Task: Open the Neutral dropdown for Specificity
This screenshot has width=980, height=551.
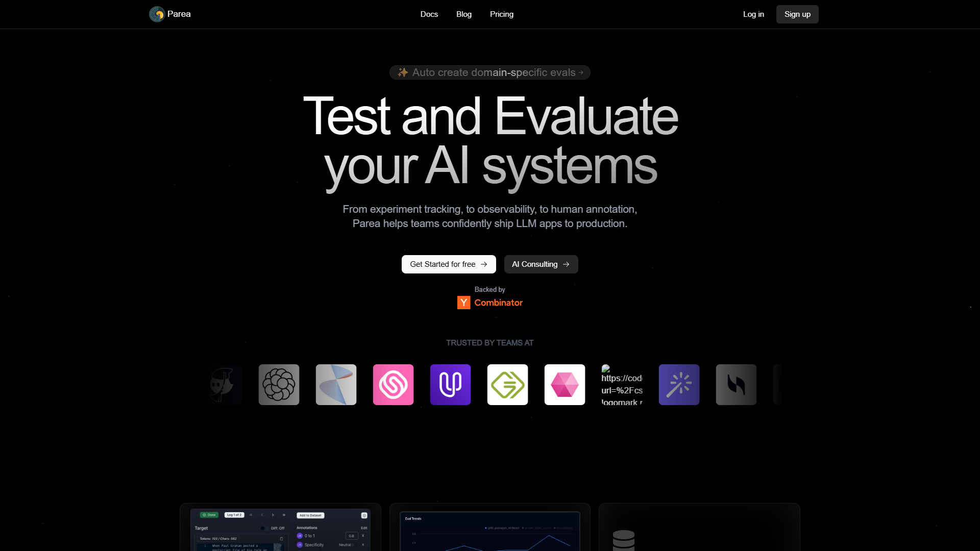Action: point(347,545)
